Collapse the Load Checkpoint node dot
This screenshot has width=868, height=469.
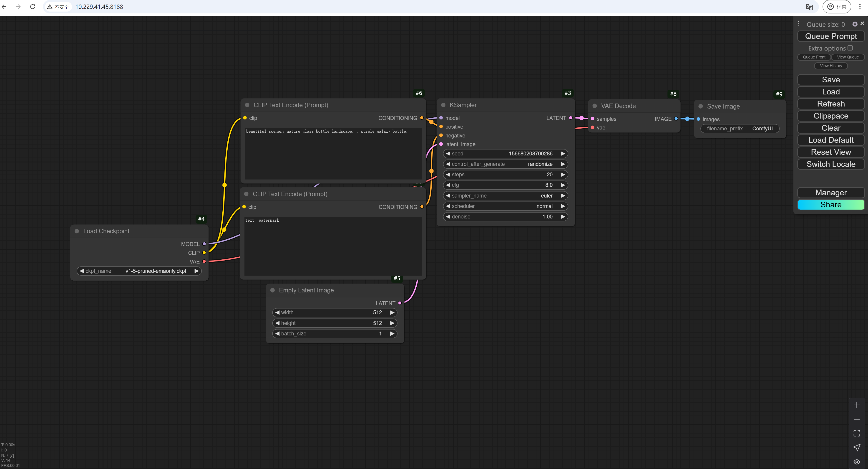tap(77, 231)
